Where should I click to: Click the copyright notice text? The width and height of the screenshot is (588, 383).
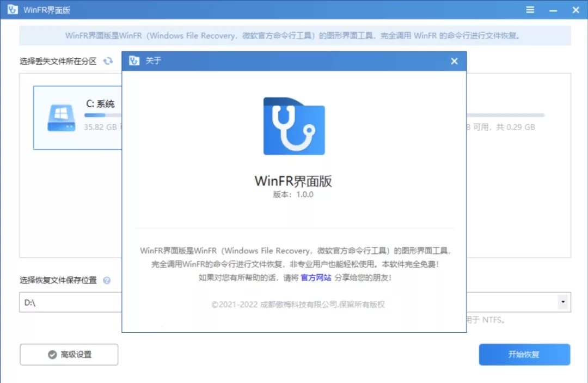click(298, 305)
